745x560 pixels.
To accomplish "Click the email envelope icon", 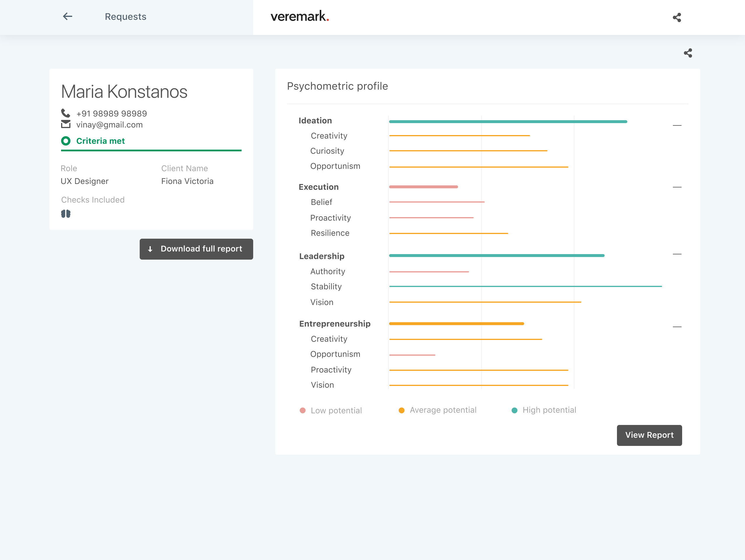I will [66, 124].
